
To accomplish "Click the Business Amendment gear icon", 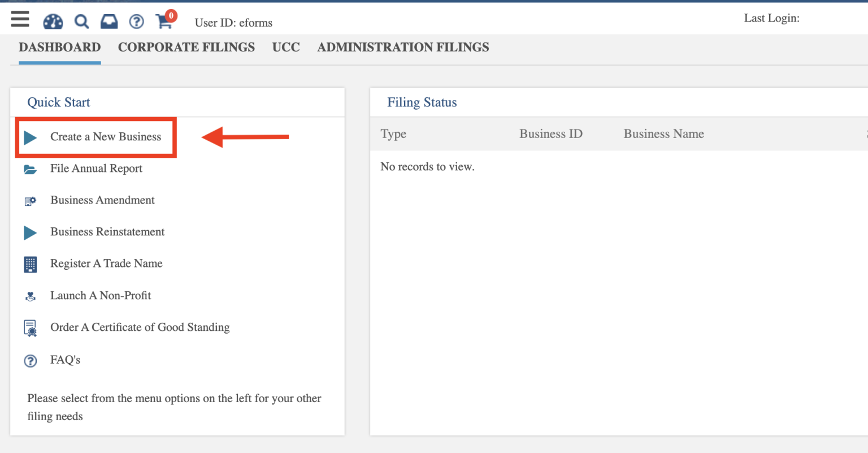I will [31, 201].
